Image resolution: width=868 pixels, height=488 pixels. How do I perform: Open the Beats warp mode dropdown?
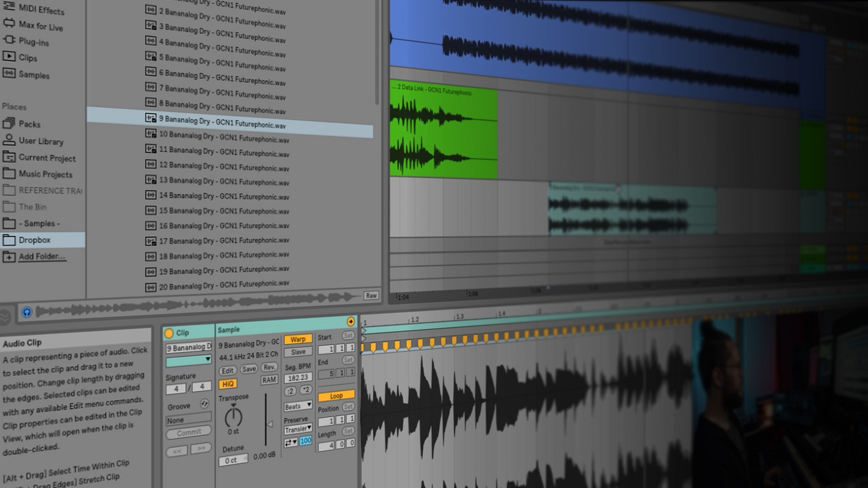(x=298, y=406)
